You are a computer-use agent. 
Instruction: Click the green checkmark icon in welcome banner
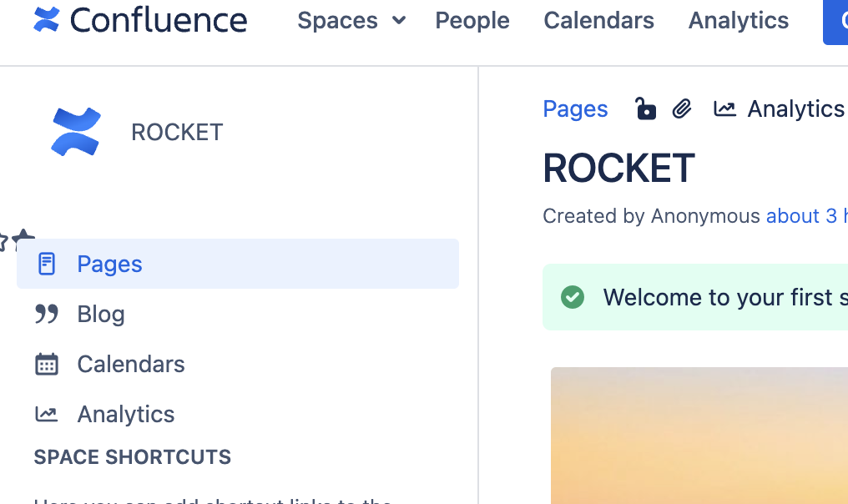(573, 297)
